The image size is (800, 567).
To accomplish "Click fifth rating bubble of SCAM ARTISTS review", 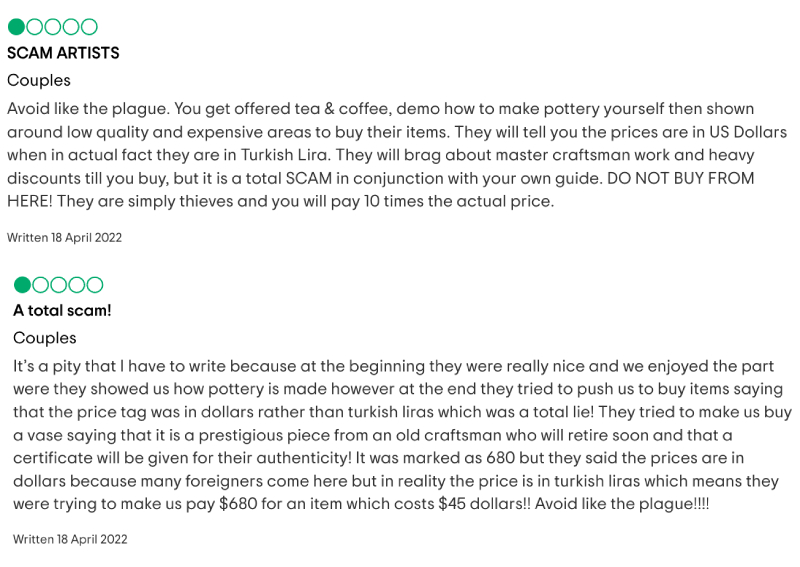I will [89, 27].
